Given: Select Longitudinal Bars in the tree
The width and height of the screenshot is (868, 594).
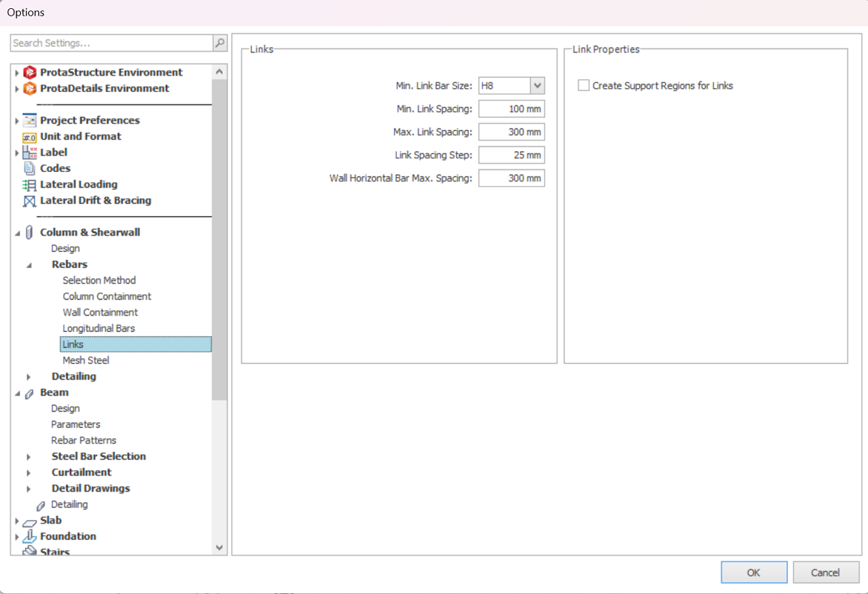Looking at the screenshot, I should click(x=99, y=328).
